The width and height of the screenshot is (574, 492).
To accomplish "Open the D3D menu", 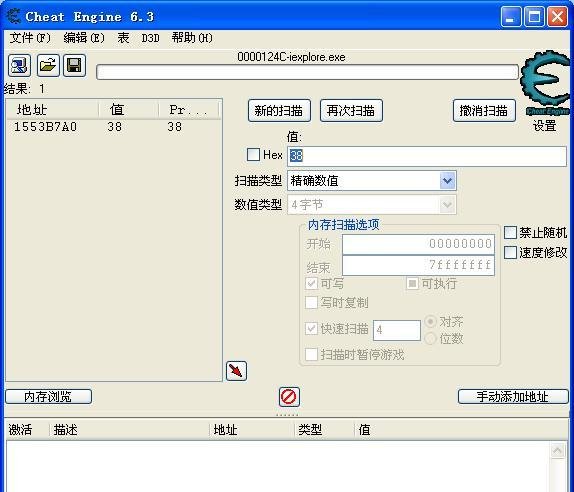I will coord(150,38).
